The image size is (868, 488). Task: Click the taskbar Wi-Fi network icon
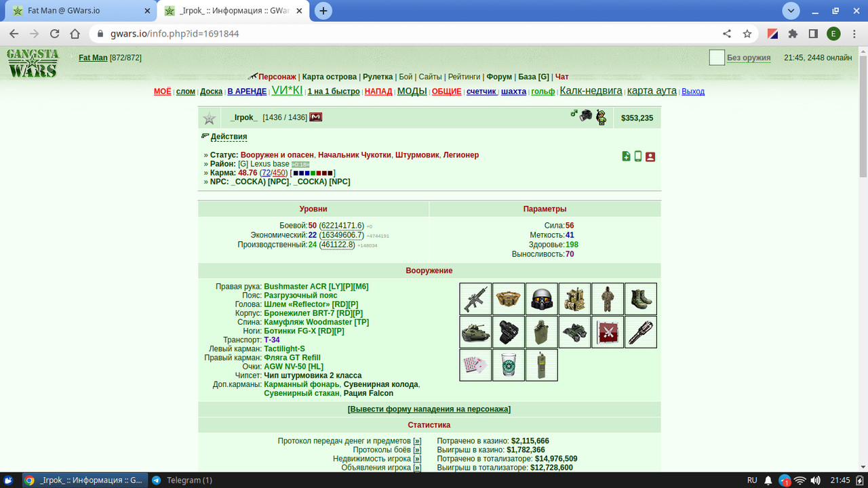click(x=800, y=480)
